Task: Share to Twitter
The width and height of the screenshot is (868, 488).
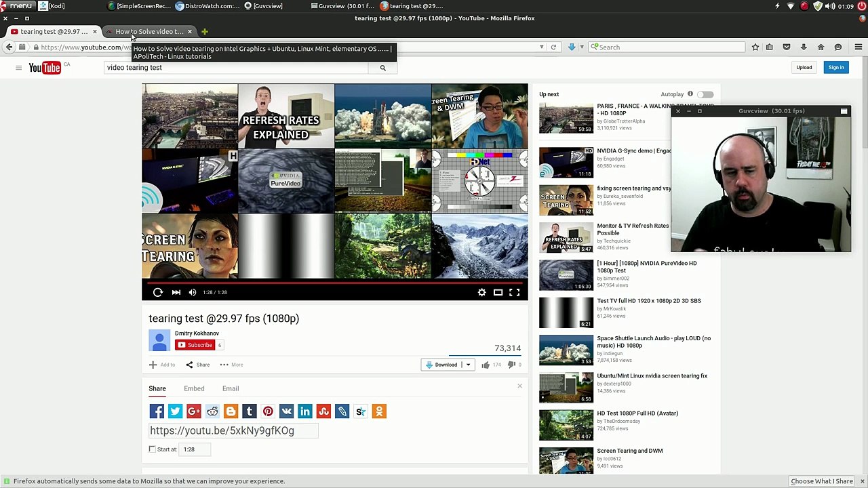Action: [175, 411]
